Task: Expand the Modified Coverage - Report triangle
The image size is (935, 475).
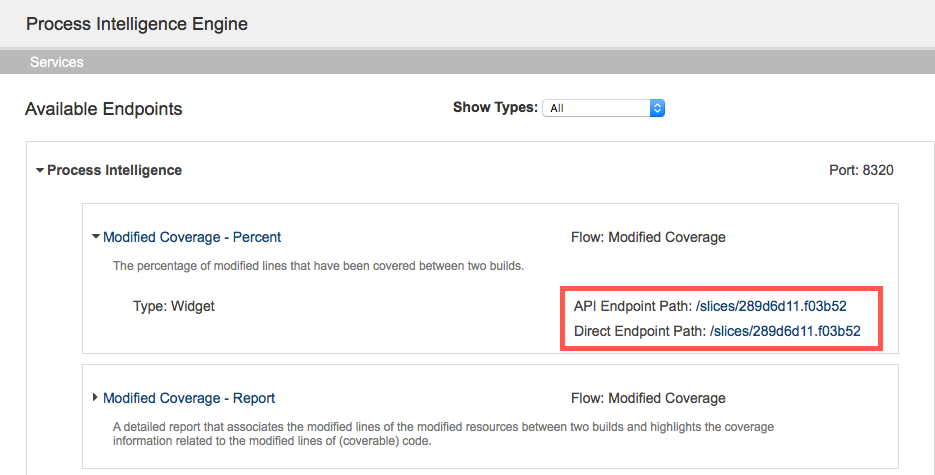Action: point(95,397)
